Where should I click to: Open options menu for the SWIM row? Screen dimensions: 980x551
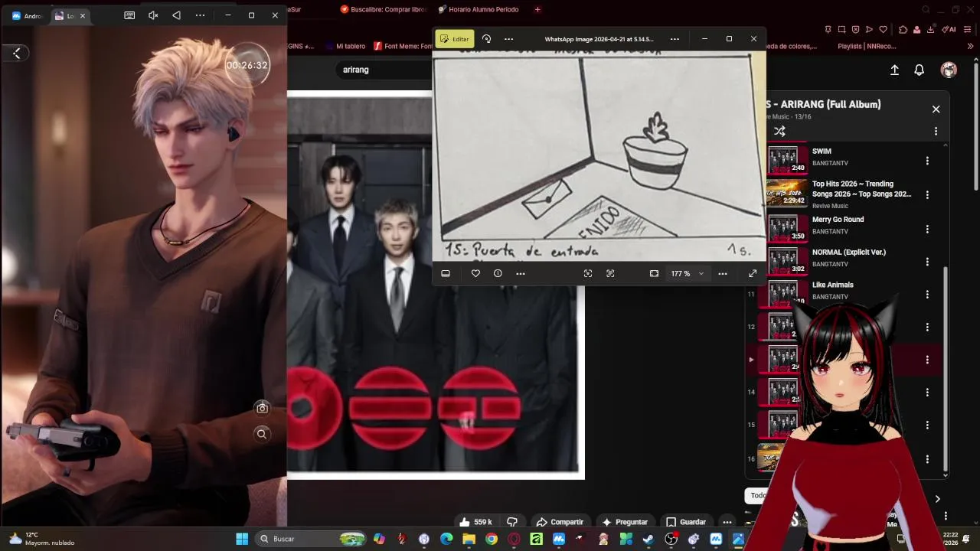(x=927, y=161)
